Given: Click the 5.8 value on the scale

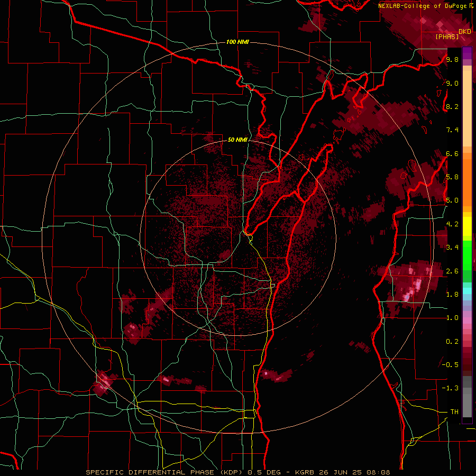Looking at the screenshot, I should click(452, 177).
